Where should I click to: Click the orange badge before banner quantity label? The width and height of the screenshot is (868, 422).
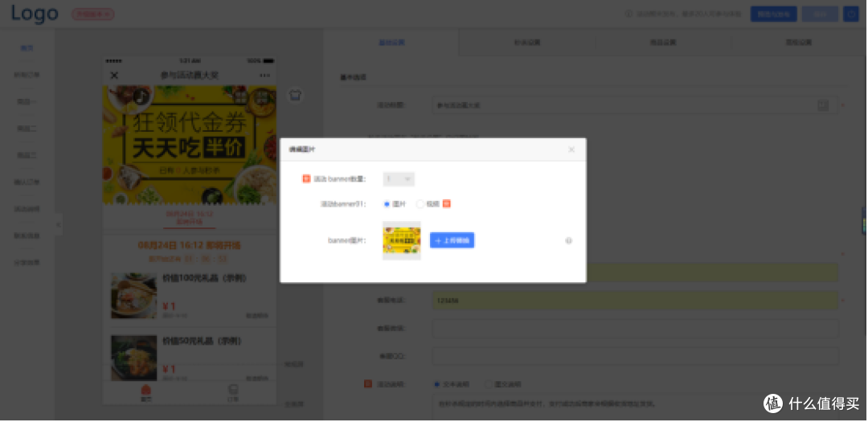pos(306,179)
